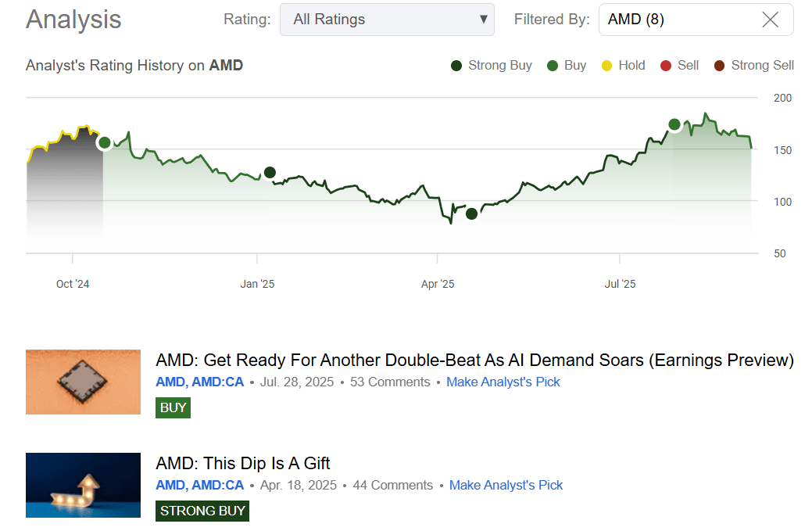
Task: Clear the AMD filter with the X icon
Action: pyautogui.click(x=770, y=20)
